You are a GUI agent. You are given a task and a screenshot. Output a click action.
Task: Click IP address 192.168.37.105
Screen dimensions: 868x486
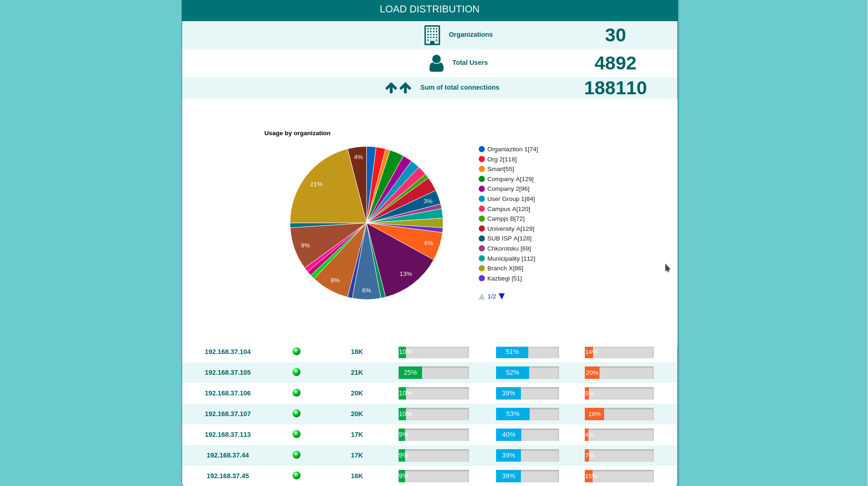(x=228, y=372)
